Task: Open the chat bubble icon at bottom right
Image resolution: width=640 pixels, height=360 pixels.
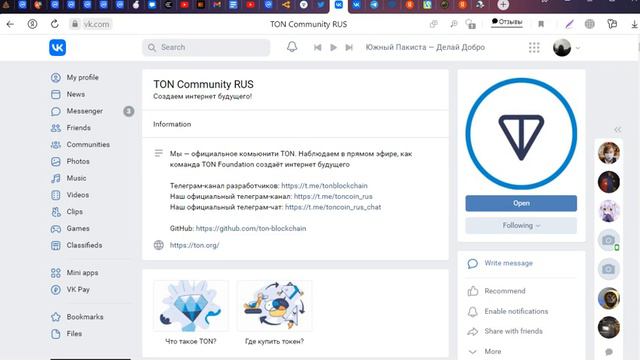Action: (609, 351)
